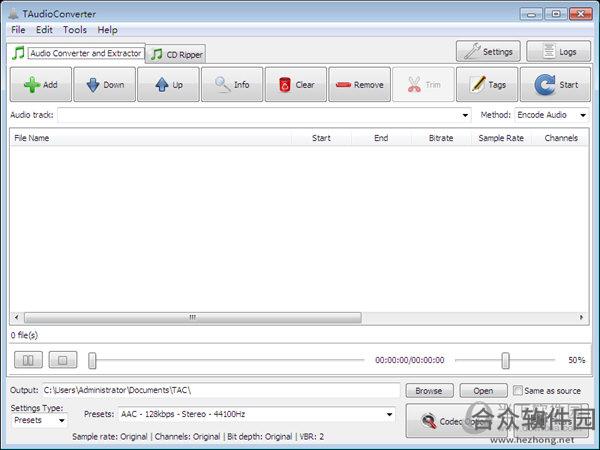This screenshot has width=600, height=450.
Task: Move selected file Up in list
Action: 168,85
